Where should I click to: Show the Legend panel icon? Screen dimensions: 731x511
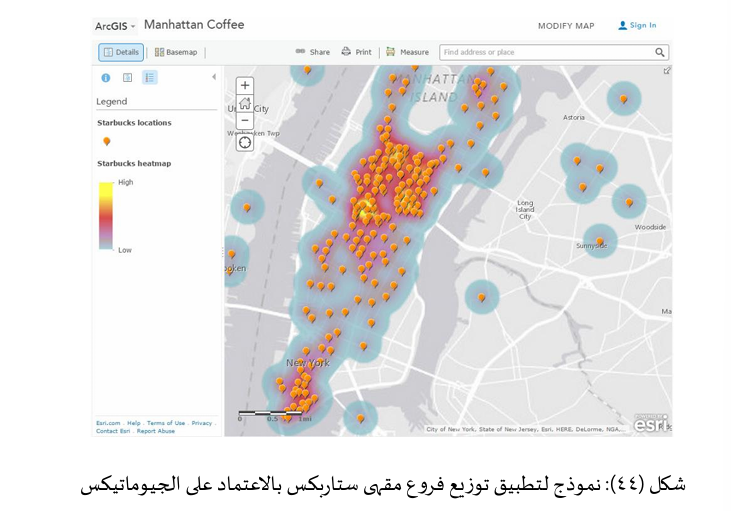tap(150, 77)
